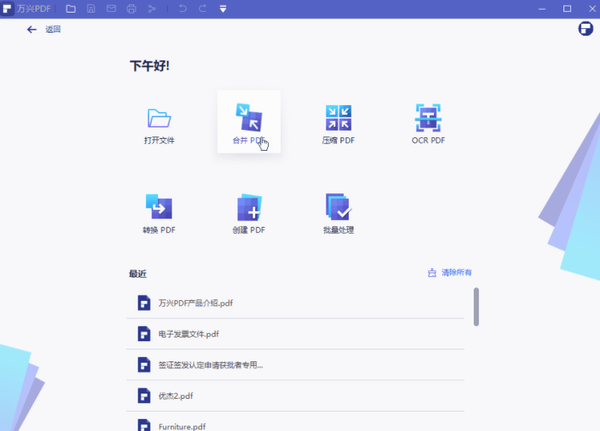Screen dimensions: 600x431
Task: Launch the 转换 PDF tool
Action: coord(159,214)
